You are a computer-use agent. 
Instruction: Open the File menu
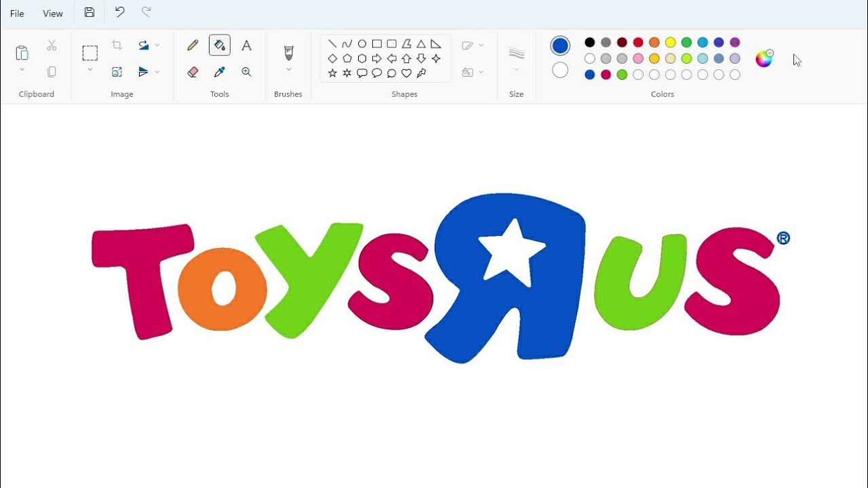pos(17,14)
